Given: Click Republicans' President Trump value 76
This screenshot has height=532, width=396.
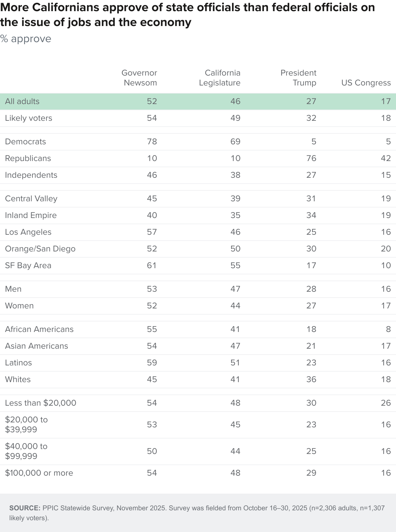Looking at the screenshot, I should coord(311,158).
